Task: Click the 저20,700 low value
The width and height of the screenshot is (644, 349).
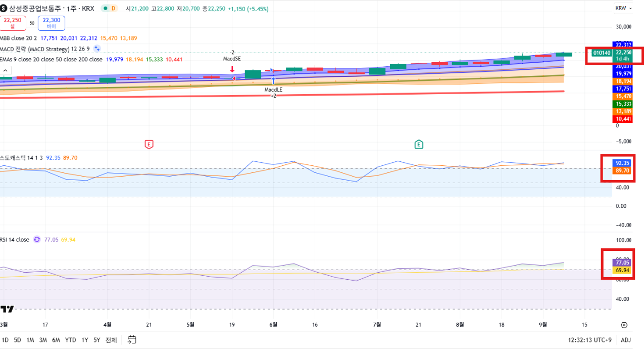Action: tap(188, 9)
